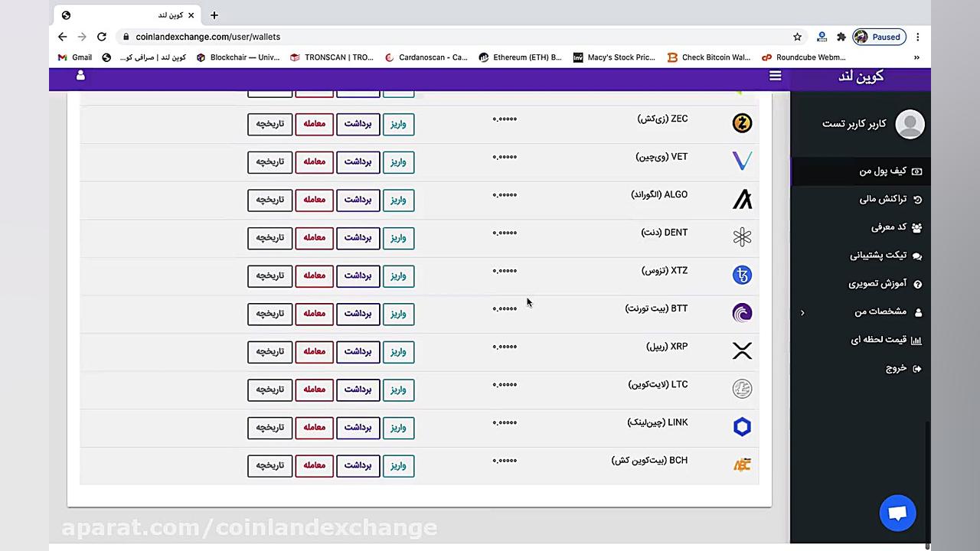Screen dimensions: 980x551
Task: Log out via the خروج sidebar item
Action: click(x=861, y=368)
